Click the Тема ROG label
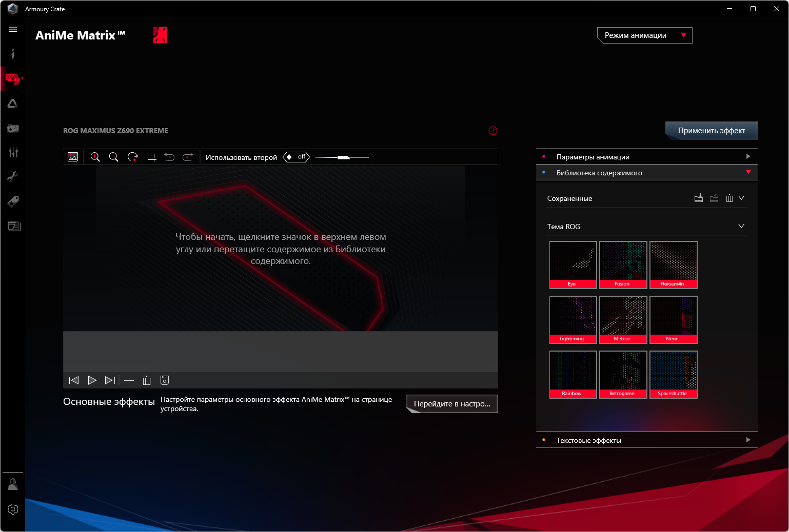 point(564,227)
